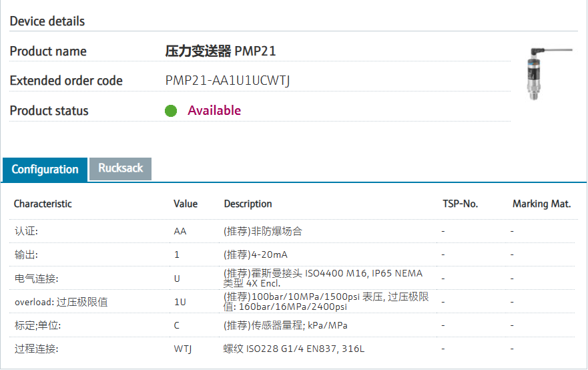Click the 4-20mA output description
Viewport: 588px width, 370px height.
click(256, 254)
